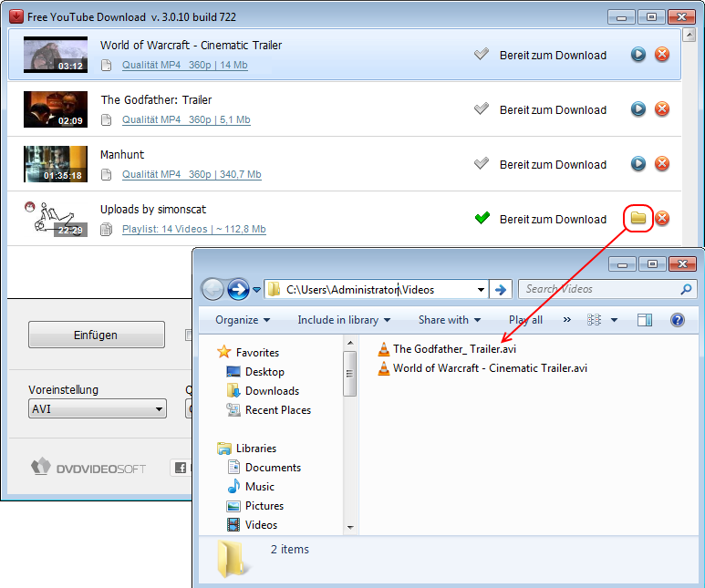Select Libraries in navigation pane
This screenshot has width=705, height=588.
click(247, 449)
